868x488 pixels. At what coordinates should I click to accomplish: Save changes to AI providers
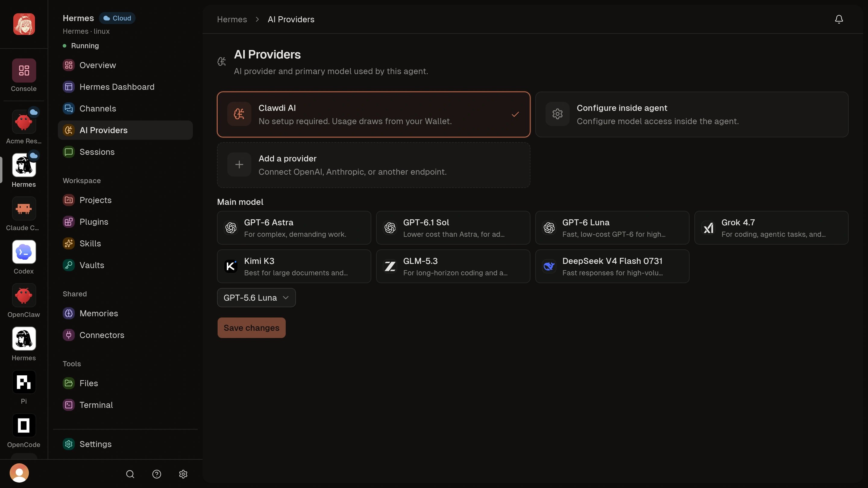tap(251, 328)
